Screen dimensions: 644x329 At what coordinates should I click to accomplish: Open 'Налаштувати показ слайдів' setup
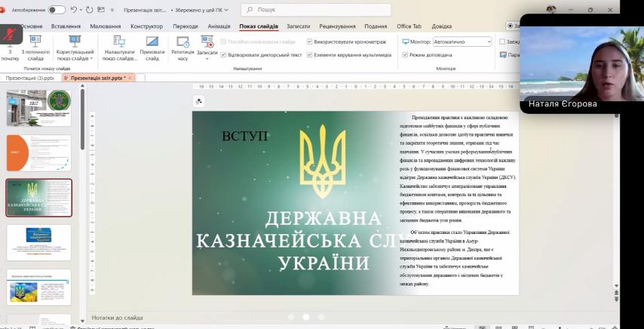coord(119,45)
